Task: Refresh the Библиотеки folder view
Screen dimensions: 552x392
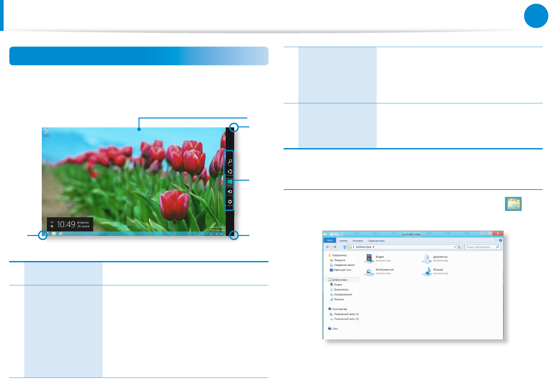Action: (460, 247)
